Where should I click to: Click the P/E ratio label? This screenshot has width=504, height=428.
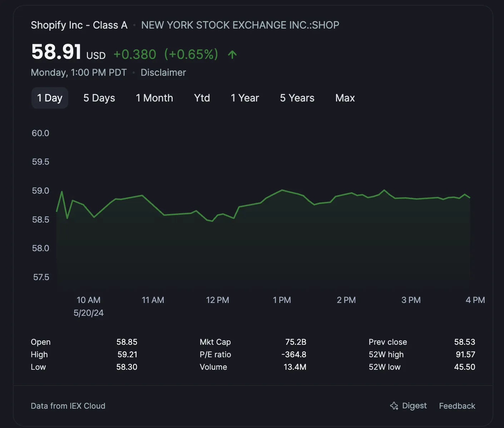pyautogui.click(x=215, y=354)
